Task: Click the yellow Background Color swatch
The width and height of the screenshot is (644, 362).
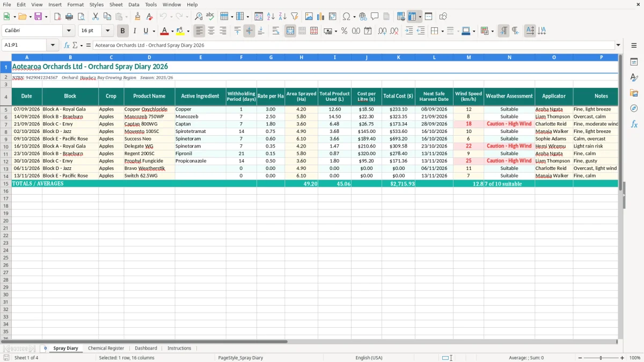Action: click(x=180, y=31)
